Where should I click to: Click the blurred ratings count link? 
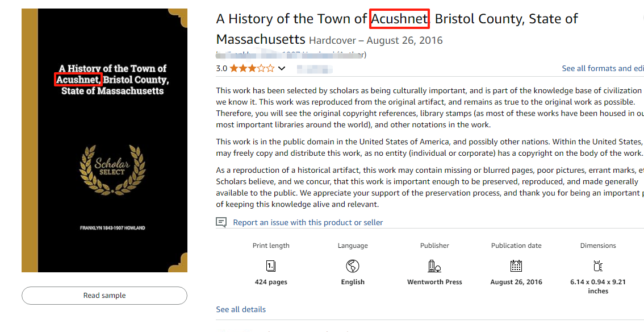[315, 69]
